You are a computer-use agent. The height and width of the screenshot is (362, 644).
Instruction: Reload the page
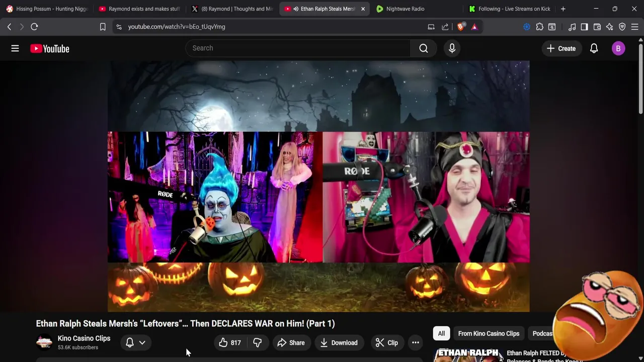(34, 27)
